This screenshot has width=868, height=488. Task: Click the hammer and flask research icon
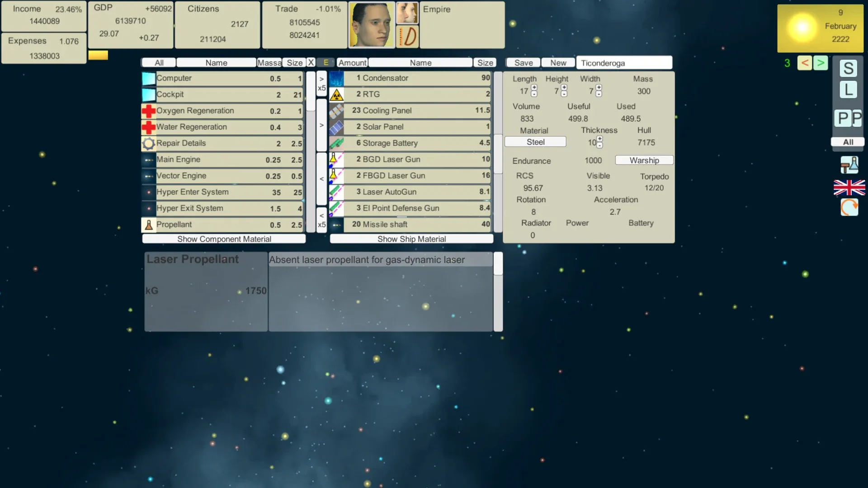pos(849,165)
